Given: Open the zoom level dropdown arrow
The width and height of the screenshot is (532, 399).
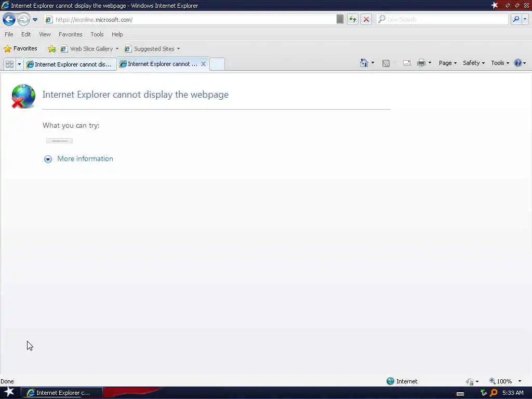Looking at the screenshot, I should (x=520, y=381).
